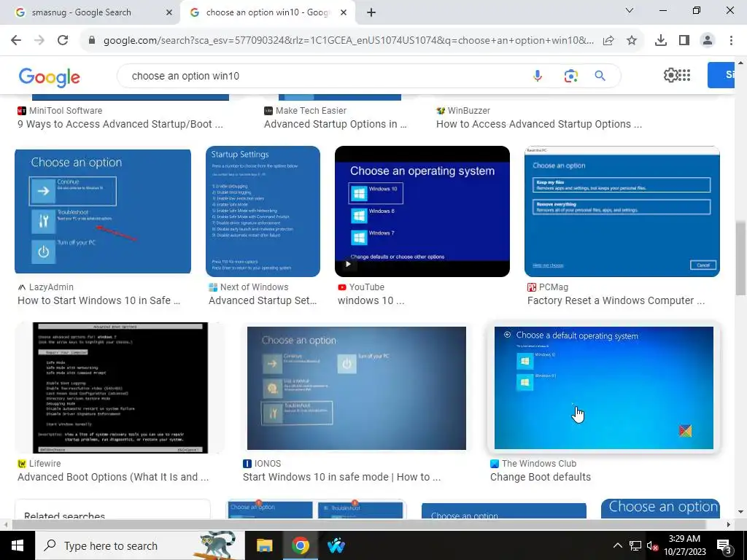
Task: Close the smasnug Google Search tab
Action: point(169,12)
